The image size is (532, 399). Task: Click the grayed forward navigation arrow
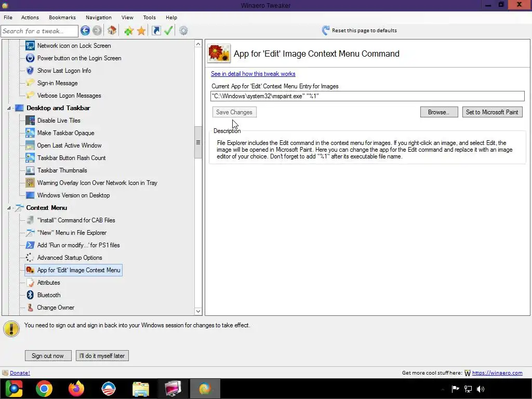pyautogui.click(x=97, y=31)
